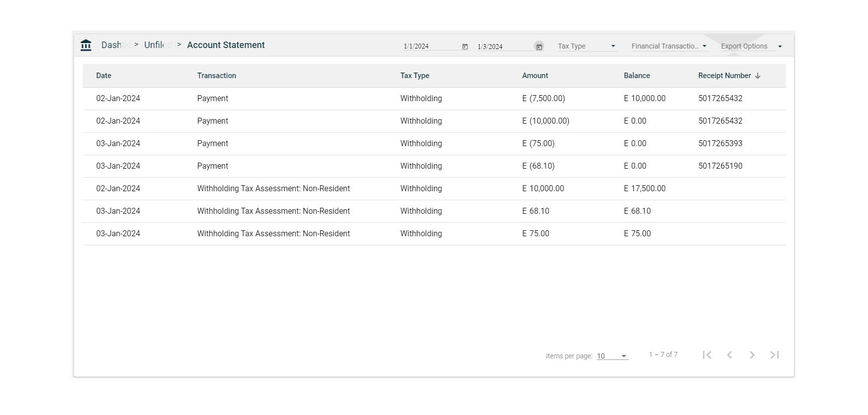Image resolution: width=868 pixels, height=415 pixels.
Task: Sort by the Amount column header
Action: click(535, 76)
